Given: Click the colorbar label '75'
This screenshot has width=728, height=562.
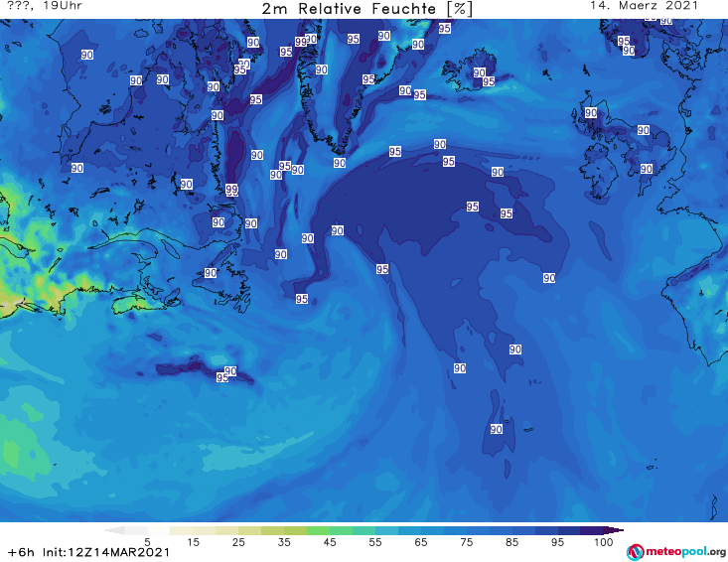Looking at the screenshot, I should 466,542.
